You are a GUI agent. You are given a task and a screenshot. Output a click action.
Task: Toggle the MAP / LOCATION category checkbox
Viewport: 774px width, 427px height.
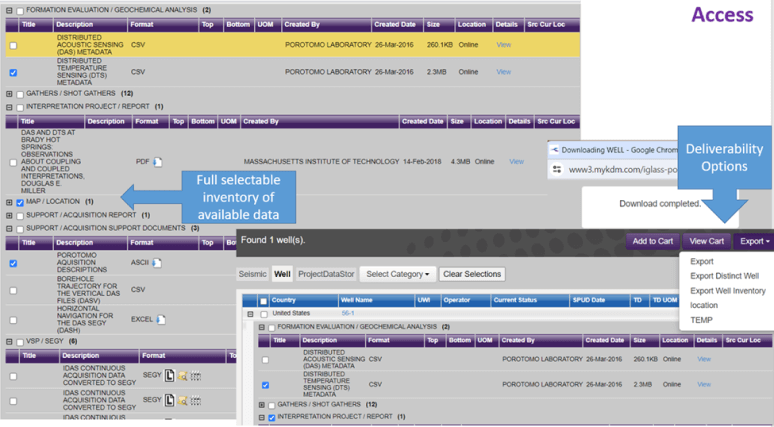pos(20,202)
